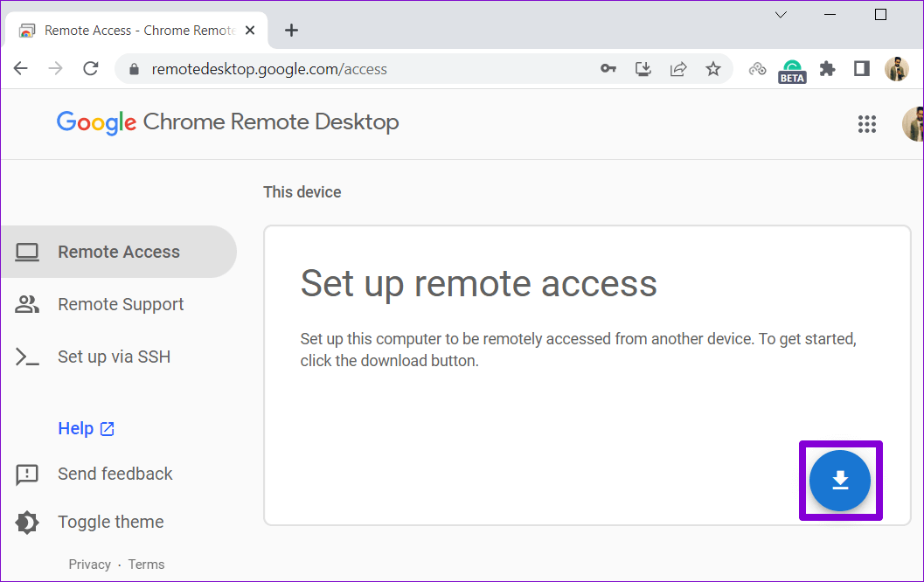Image resolution: width=924 pixels, height=582 pixels.
Task: Open the Google apps grid
Action: pyautogui.click(x=866, y=124)
